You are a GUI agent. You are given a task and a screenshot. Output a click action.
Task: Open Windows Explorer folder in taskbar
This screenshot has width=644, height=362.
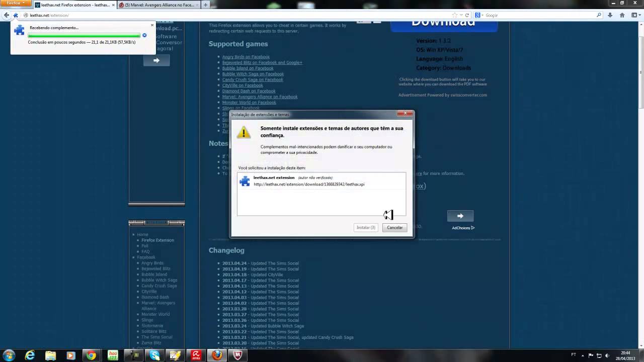[x=50, y=355]
